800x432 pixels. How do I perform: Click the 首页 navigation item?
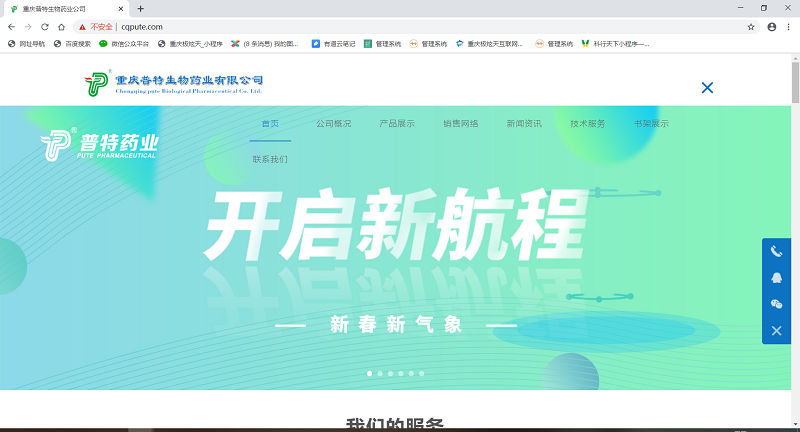tap(270, 124)
